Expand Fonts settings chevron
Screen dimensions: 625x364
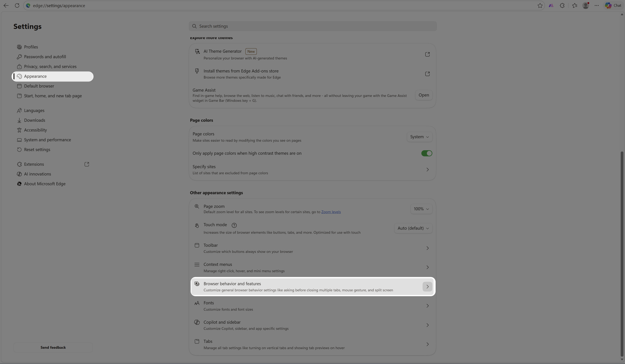pos(427,306)
